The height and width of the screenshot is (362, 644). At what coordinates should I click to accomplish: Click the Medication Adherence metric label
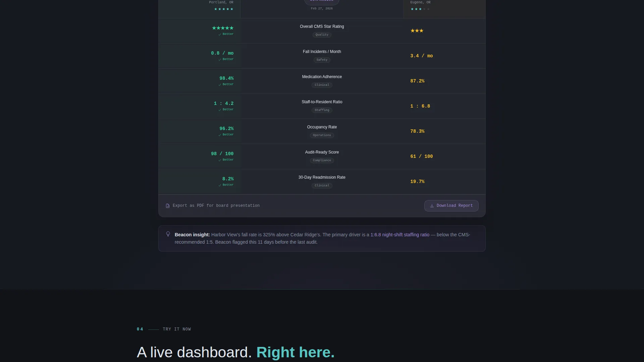coord(322,77)
